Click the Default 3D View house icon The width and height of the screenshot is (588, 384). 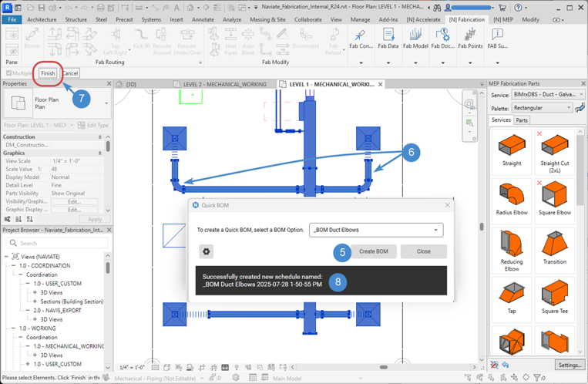click(190, 8)
